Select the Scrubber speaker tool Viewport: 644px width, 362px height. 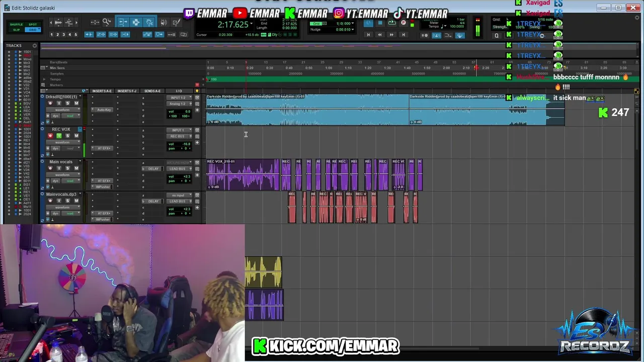tap(164, 22)
